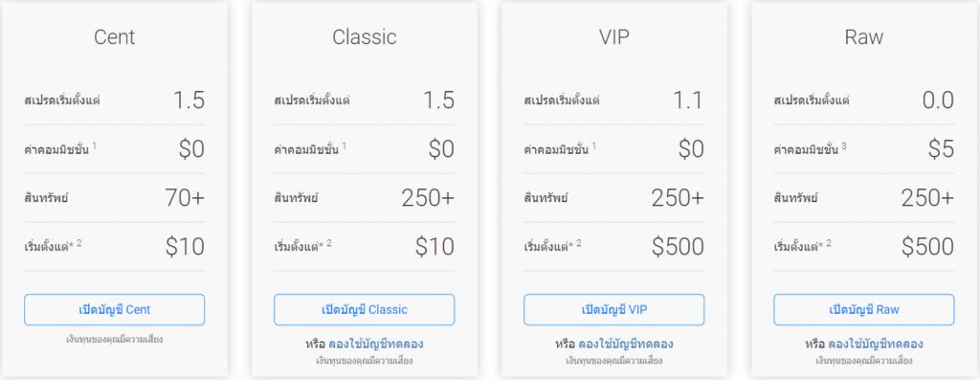
Task: Click the Classic plan heading
Action: pyautogui.click(x=365, y=37)
